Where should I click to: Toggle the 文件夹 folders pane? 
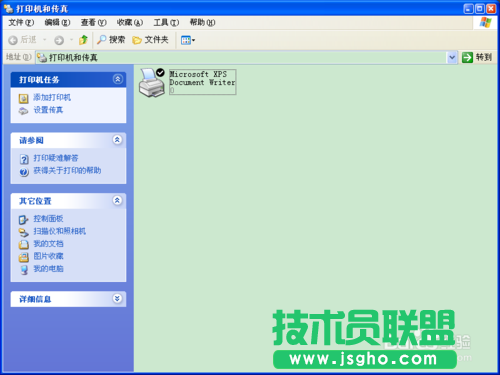(150, 40)
